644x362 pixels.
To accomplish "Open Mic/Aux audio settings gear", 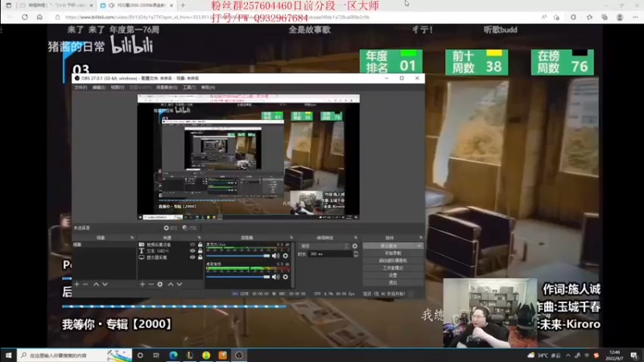I will pyautogui.click(x=286, y=256).
